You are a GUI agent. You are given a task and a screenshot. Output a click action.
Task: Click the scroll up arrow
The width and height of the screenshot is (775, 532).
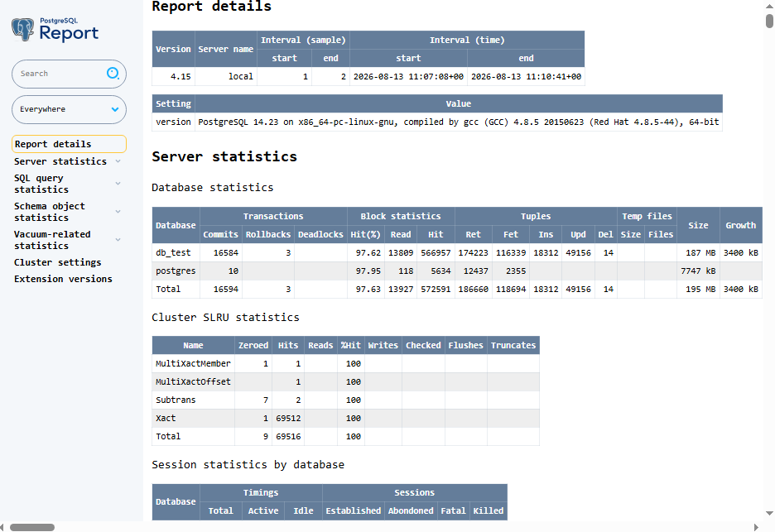769,6
